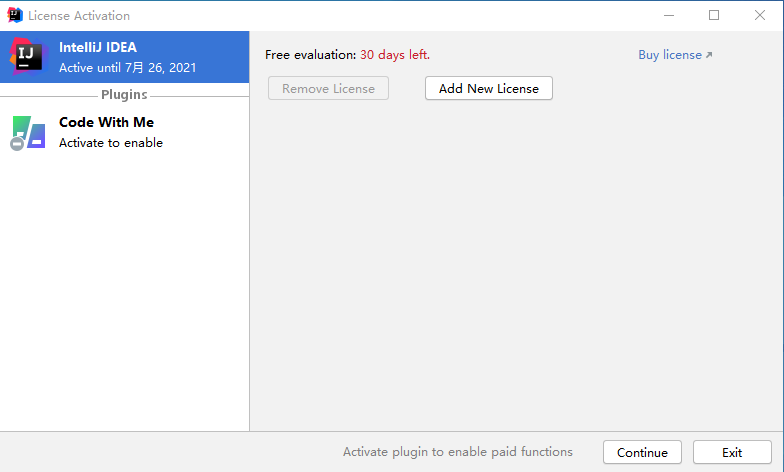Click the License Activation window title

(79, 16)
